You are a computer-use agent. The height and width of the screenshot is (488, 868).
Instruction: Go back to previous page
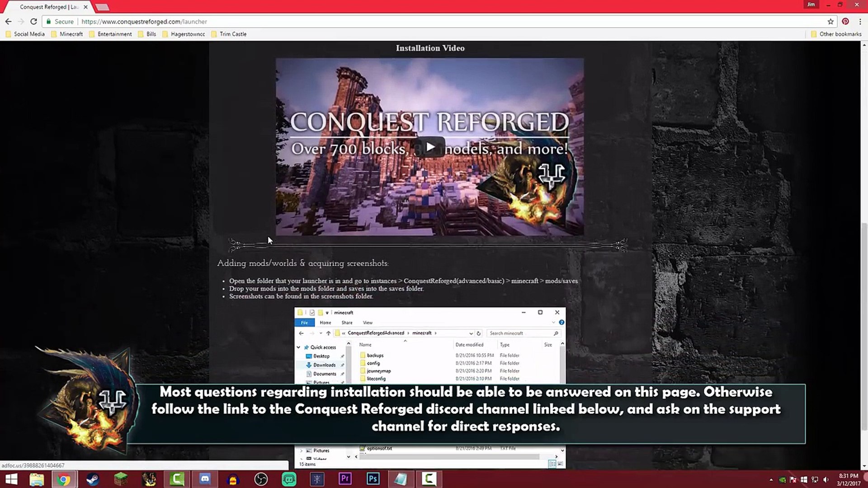click(x=8, y=21)
